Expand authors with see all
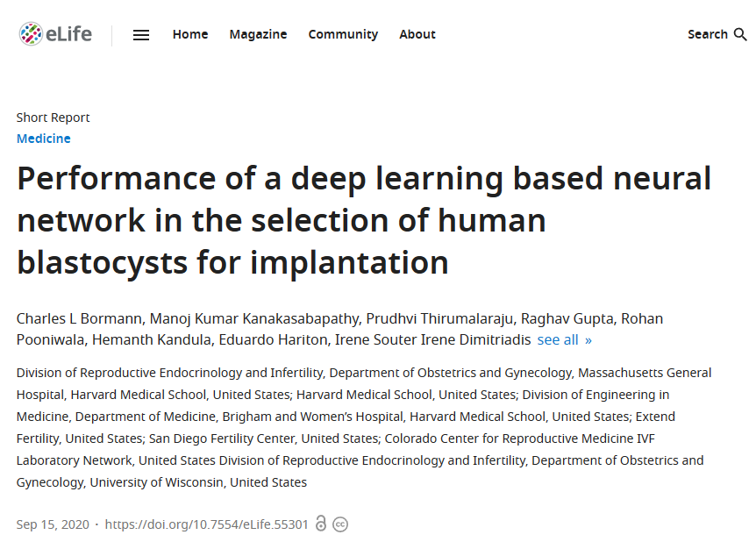Image resolution: width=756 pixels, height=549 pixels. click(565, 339)
